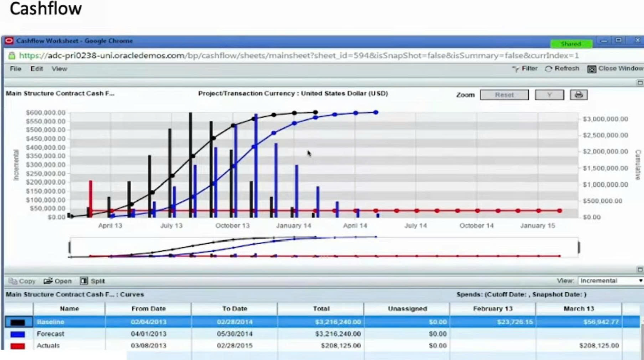Click the Filter funnel icon

tap(516, 69)
